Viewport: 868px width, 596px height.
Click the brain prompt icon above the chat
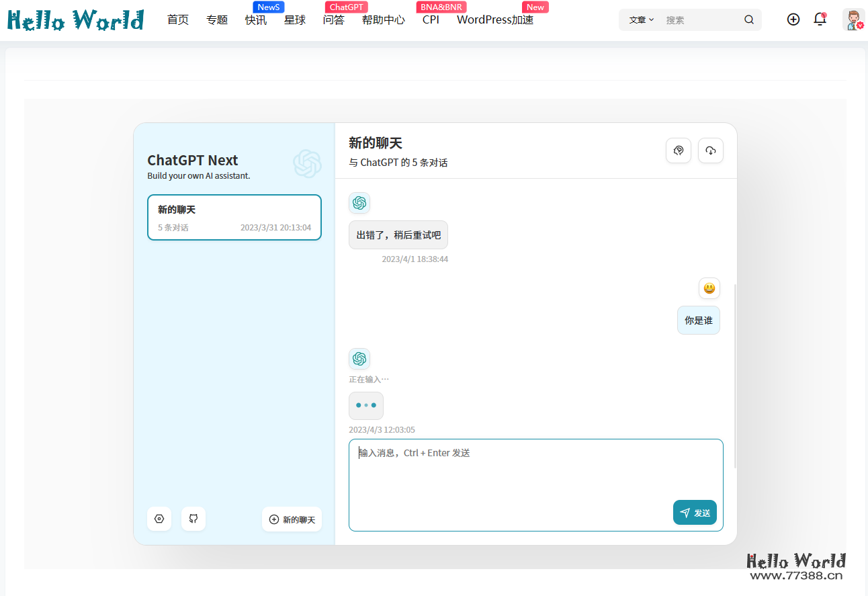(x=678, y=151)
